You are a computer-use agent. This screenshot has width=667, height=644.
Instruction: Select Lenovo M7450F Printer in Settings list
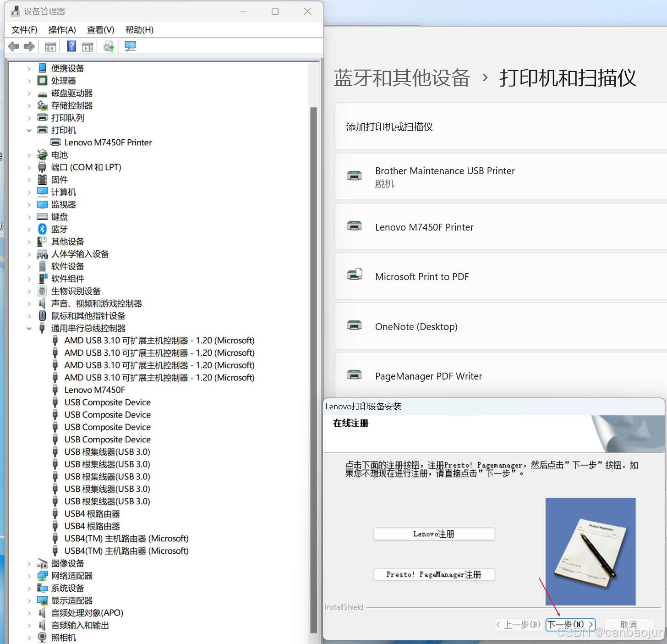pos(501,227)
